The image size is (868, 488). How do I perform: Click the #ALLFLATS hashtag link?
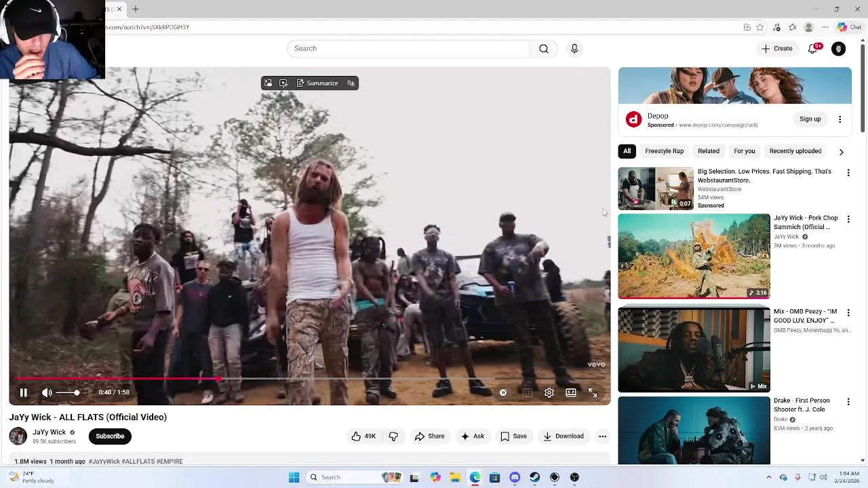138,462
